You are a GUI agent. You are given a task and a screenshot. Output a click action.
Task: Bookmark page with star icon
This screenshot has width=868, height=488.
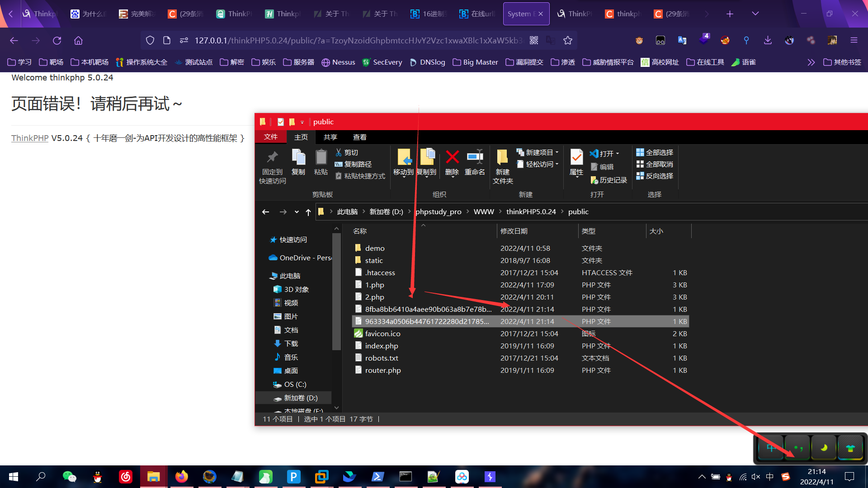point(568,41)
